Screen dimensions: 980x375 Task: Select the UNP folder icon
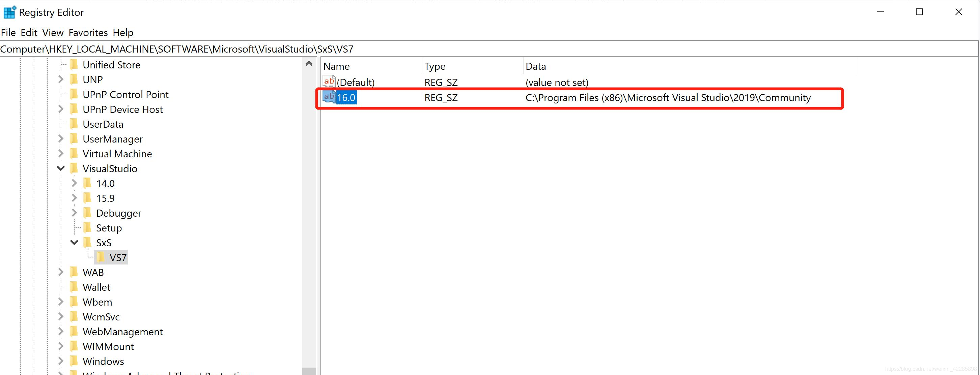[74, 80]
